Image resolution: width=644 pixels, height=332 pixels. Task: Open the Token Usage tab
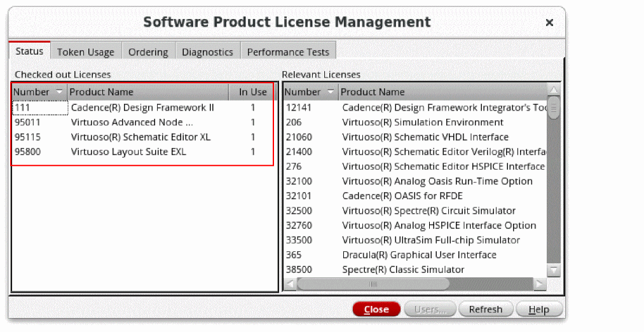pos(86,52)
